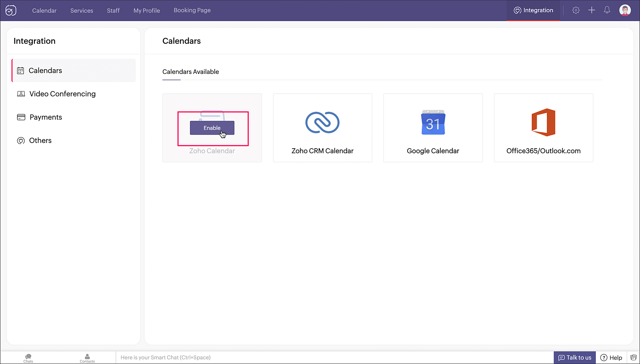Open the settings gear icon
This screenshot has height=364, width=640.
576,10
